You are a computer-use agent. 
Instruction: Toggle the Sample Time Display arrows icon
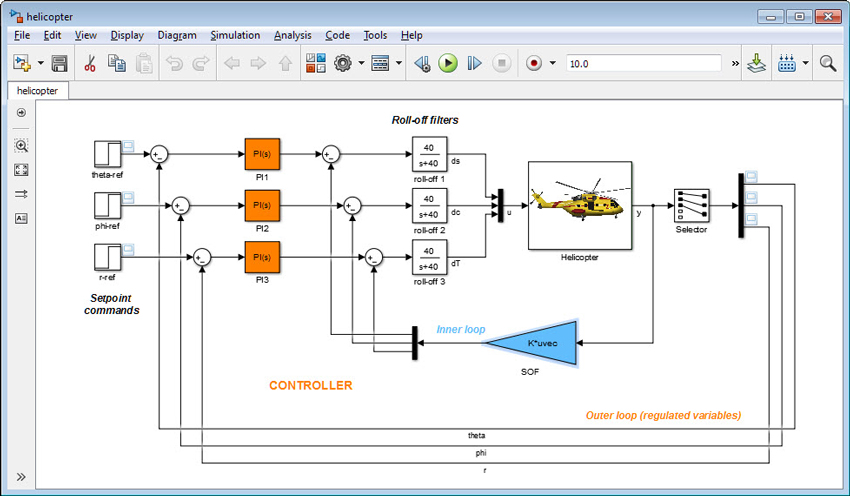[x=21, y=194]
